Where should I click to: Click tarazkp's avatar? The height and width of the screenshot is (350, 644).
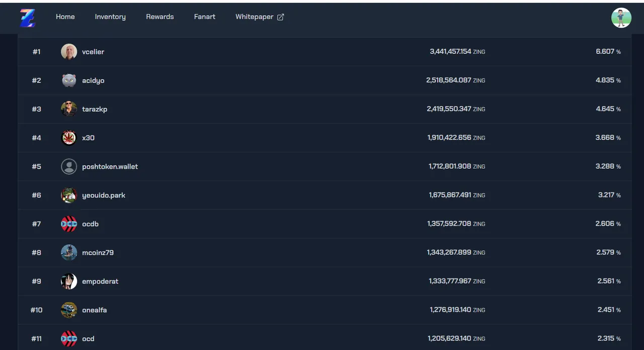69,109
